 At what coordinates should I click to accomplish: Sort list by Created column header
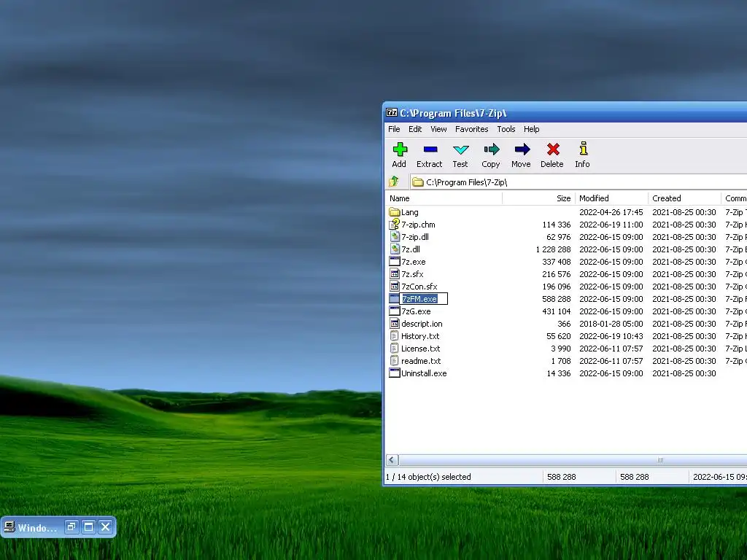tap(684, 198)
